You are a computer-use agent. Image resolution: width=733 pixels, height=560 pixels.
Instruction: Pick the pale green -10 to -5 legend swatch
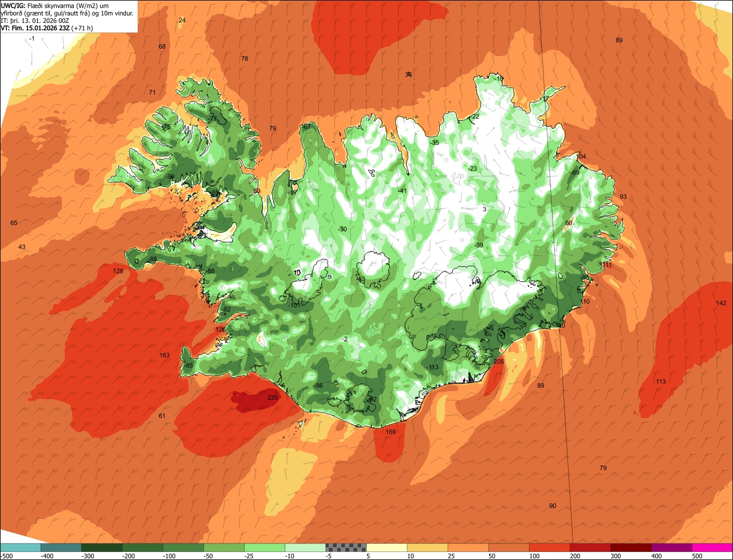pyautogui.click(x=305, y=547)
